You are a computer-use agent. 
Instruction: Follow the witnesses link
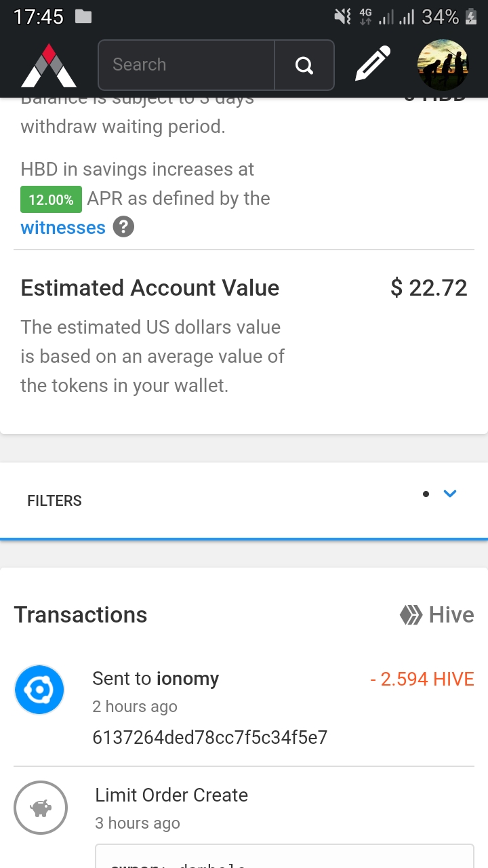(x=63, y=227)
